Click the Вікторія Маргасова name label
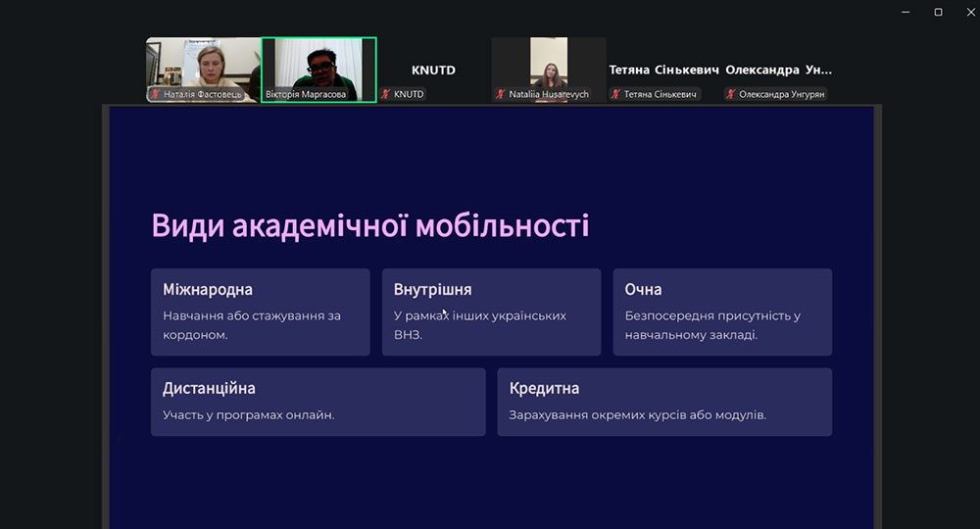 (306, 95)
